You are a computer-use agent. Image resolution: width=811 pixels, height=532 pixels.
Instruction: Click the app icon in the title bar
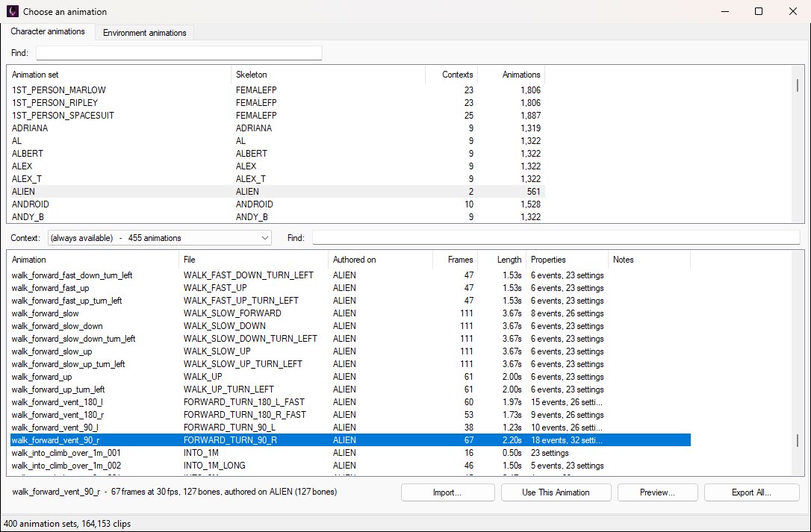pyautogui.click(x=13, y=11)
